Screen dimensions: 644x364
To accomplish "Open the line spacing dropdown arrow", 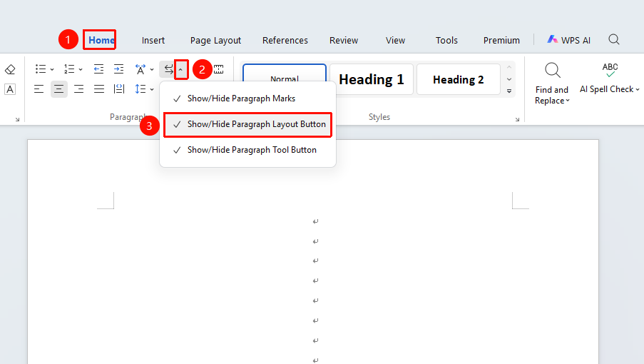I will click(152, 89).
